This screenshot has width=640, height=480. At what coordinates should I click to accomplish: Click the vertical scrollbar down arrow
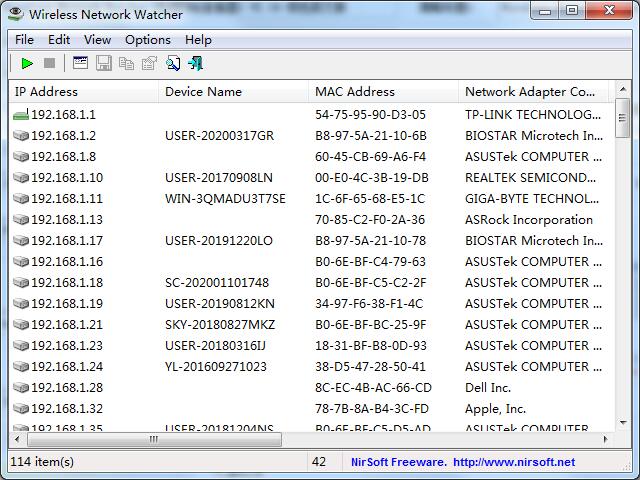coord(623,423)
